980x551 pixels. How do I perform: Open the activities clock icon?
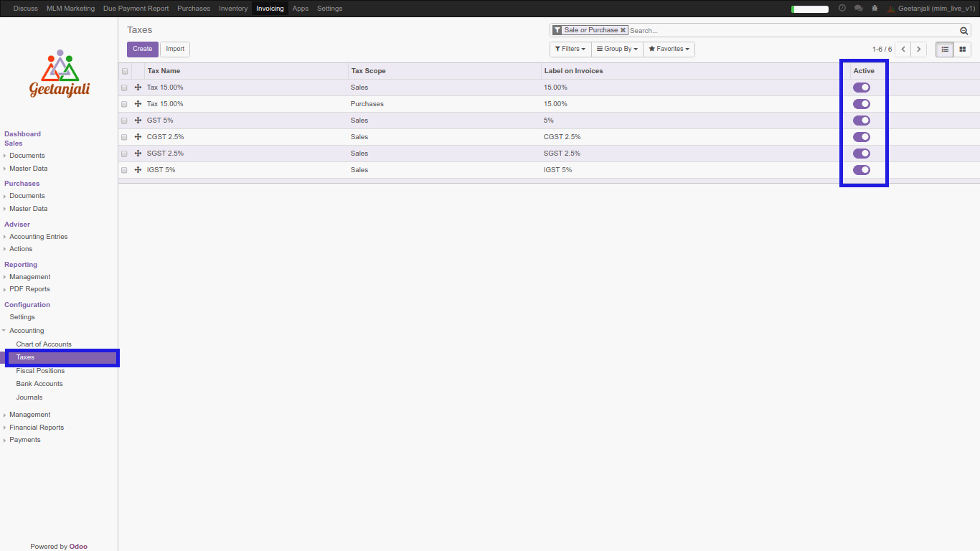point(842,9)
